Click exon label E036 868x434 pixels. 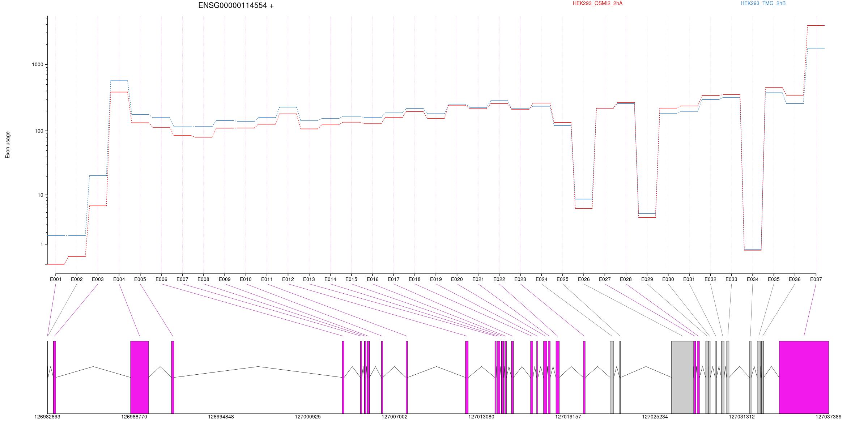(795, 279)
